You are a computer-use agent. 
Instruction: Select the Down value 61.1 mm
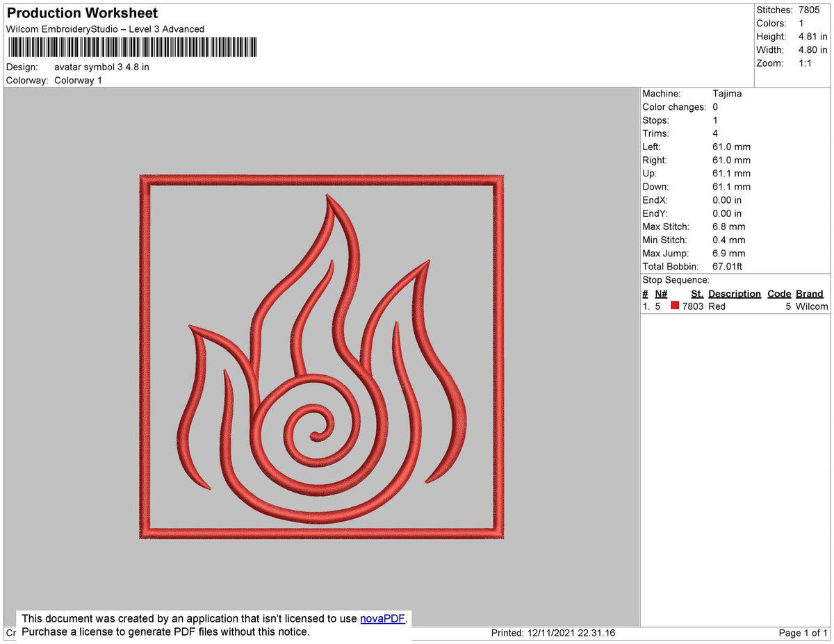click(x=731, y=187)
